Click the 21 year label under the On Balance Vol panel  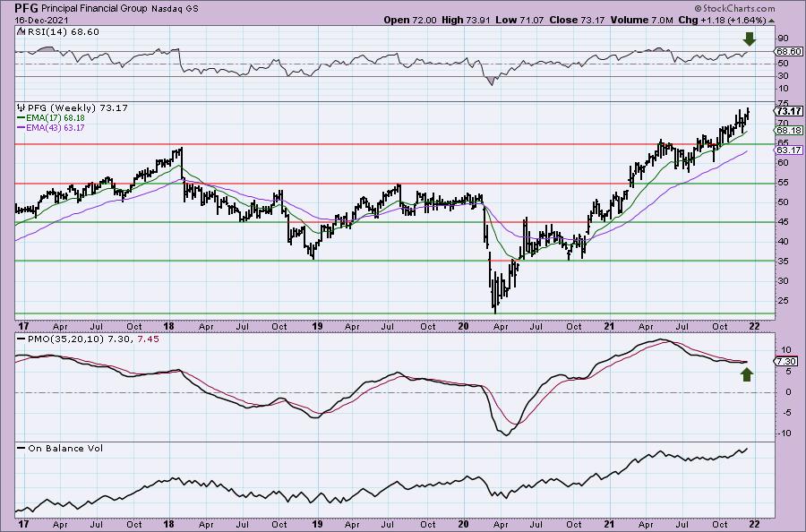610,524
